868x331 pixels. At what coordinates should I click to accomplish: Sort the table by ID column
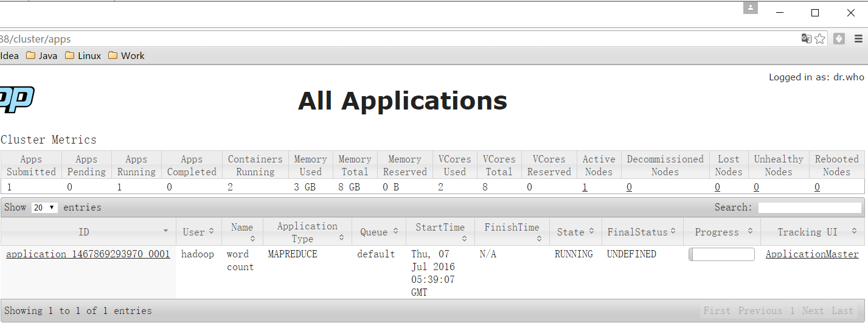click(88, 232)
